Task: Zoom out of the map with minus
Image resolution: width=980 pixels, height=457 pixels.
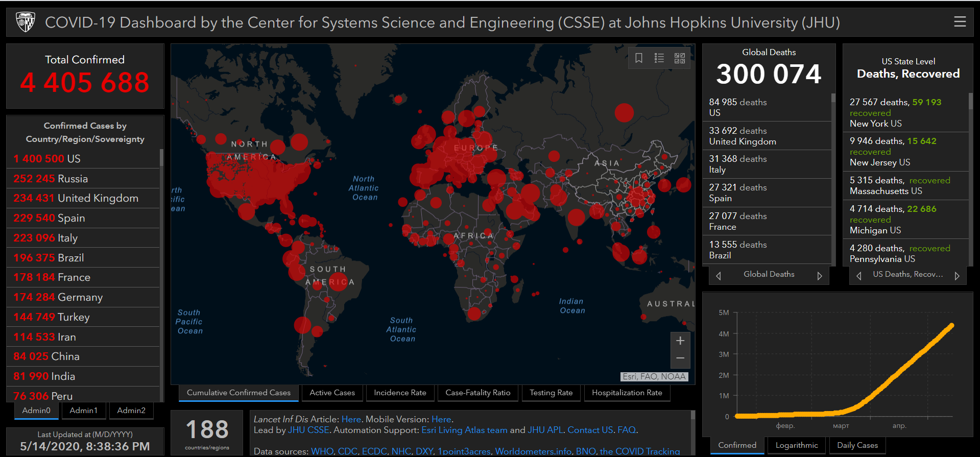Action: (680, 358)
